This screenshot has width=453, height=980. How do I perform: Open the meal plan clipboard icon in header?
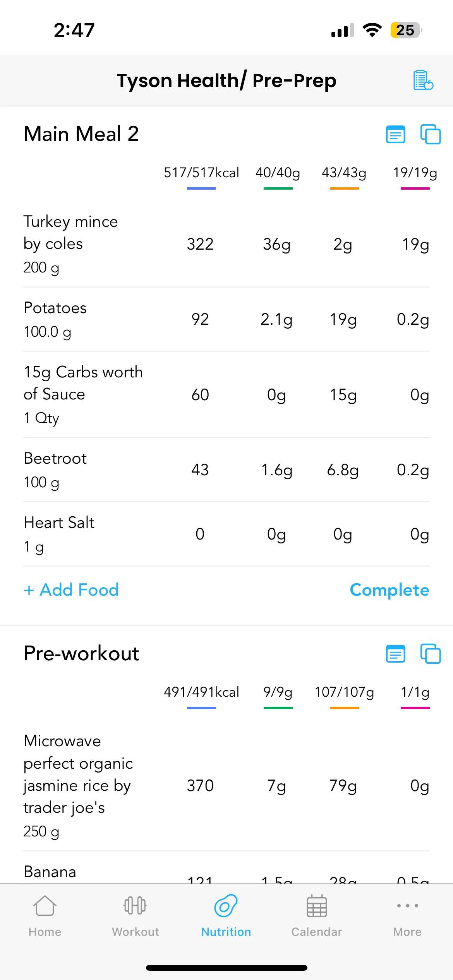click(423, 80)
